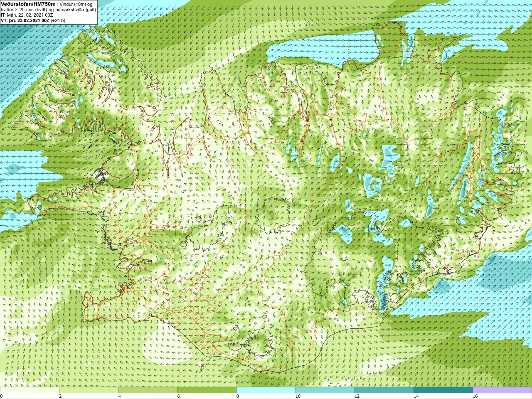The image size is (532, 399).
Task: Select the 4–6 medium green scale swatch
Action: click(x=148, y=390)
